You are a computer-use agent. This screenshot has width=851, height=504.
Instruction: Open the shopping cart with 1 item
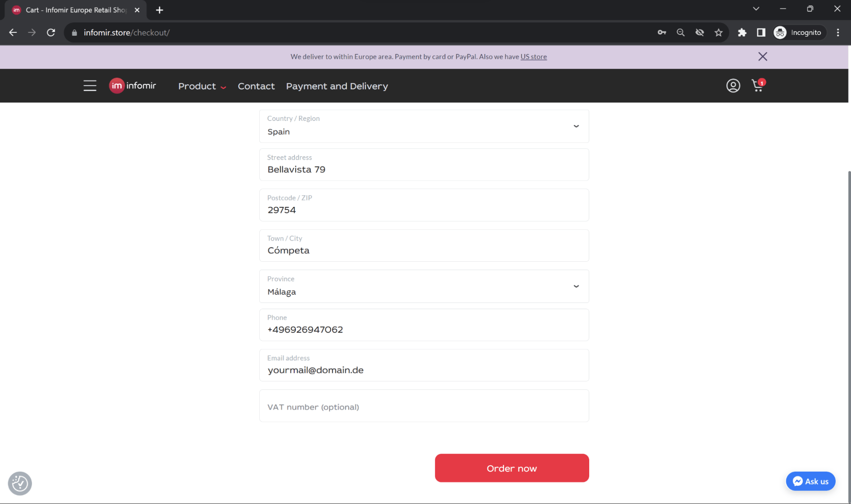(757, 86)
